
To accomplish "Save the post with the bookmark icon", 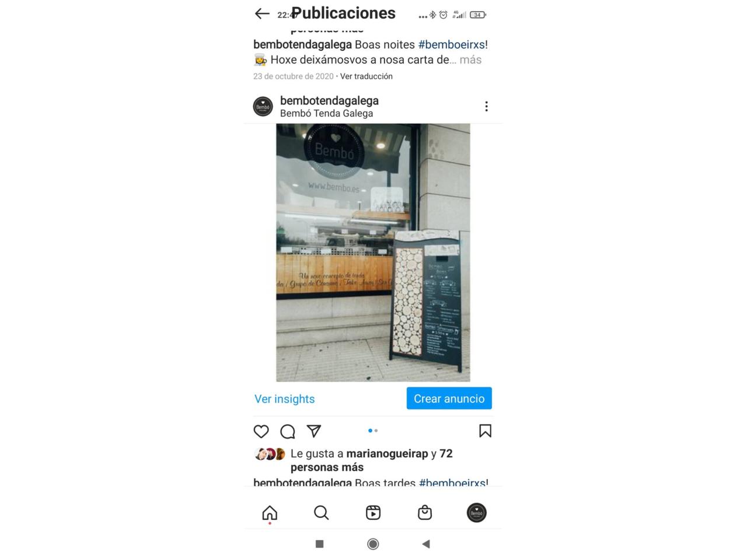I will [485, 430].
